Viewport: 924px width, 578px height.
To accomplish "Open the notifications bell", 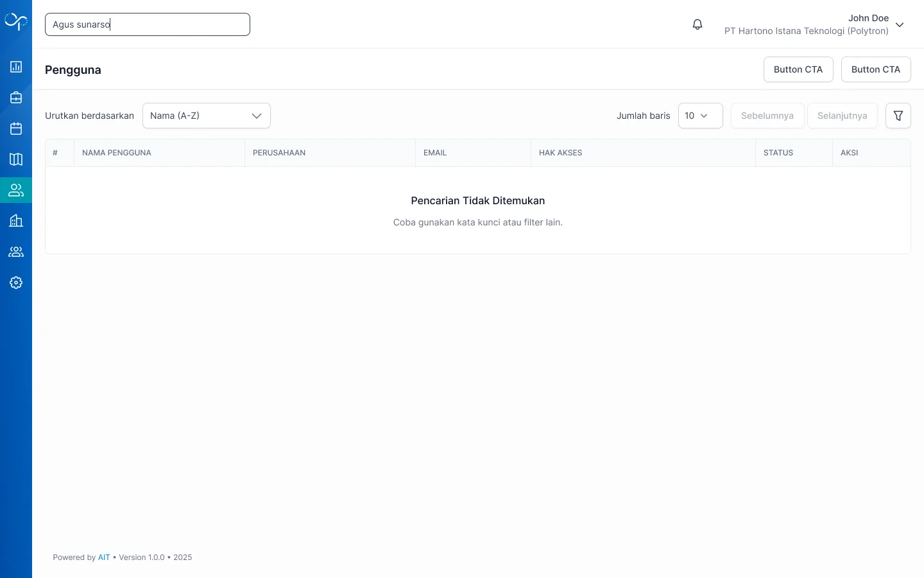I will [697, 24].
